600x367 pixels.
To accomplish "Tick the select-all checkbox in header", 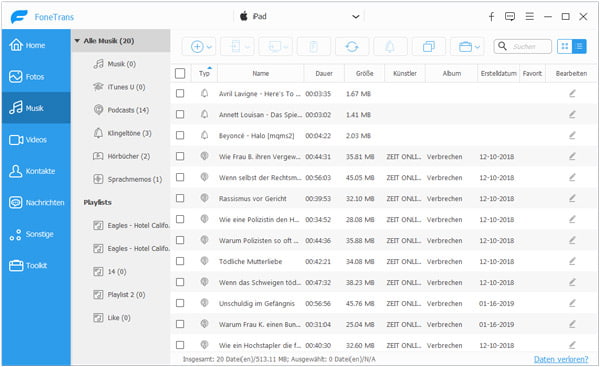I will (180, 73).
